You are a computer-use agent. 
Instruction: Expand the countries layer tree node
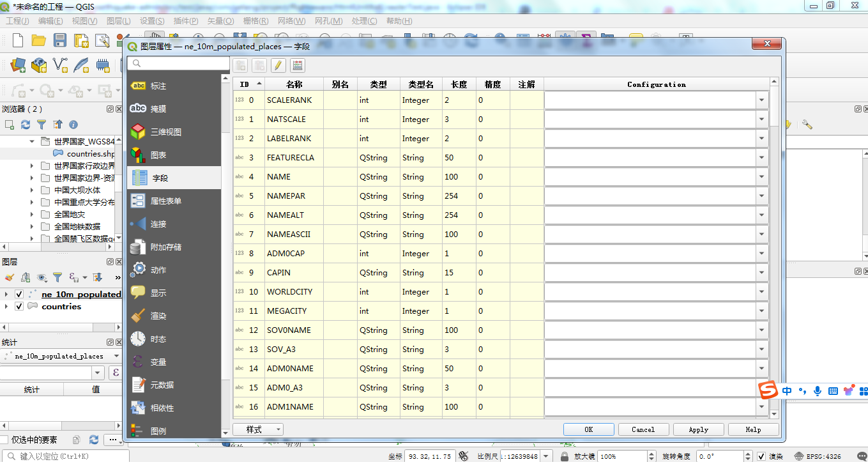[x=7, y=306]
